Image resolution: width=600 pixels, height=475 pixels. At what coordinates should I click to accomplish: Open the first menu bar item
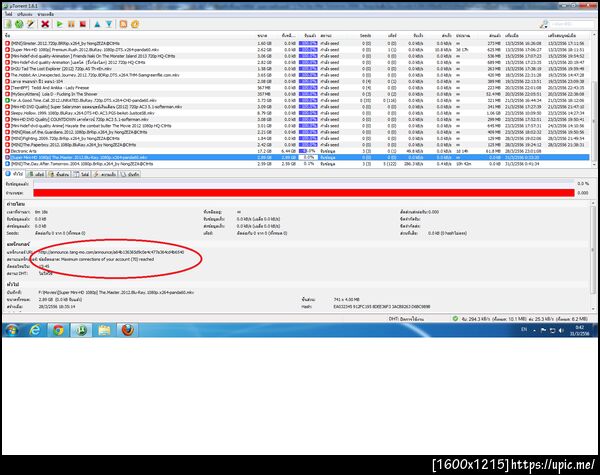(8, 14)
